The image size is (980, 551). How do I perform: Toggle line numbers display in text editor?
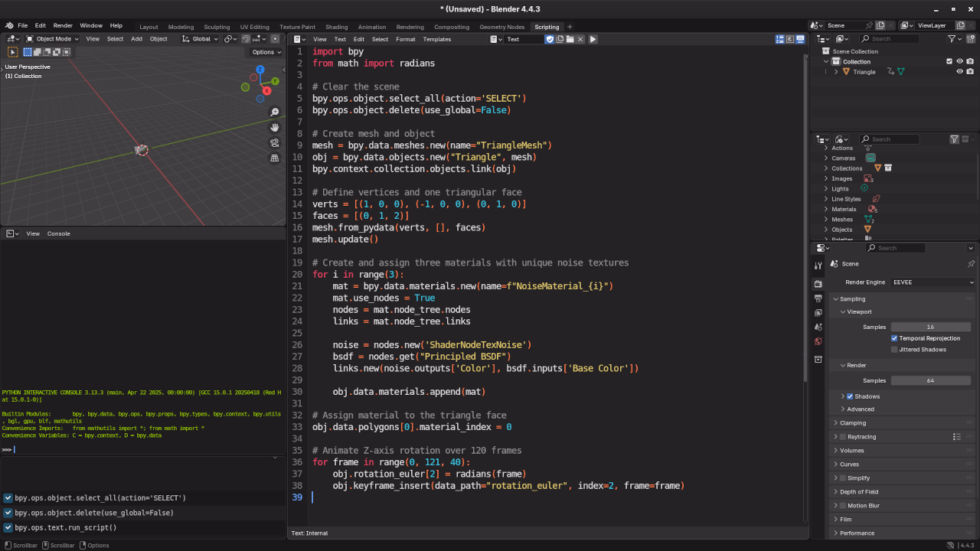pyautogui.click(x=780, y=39)
